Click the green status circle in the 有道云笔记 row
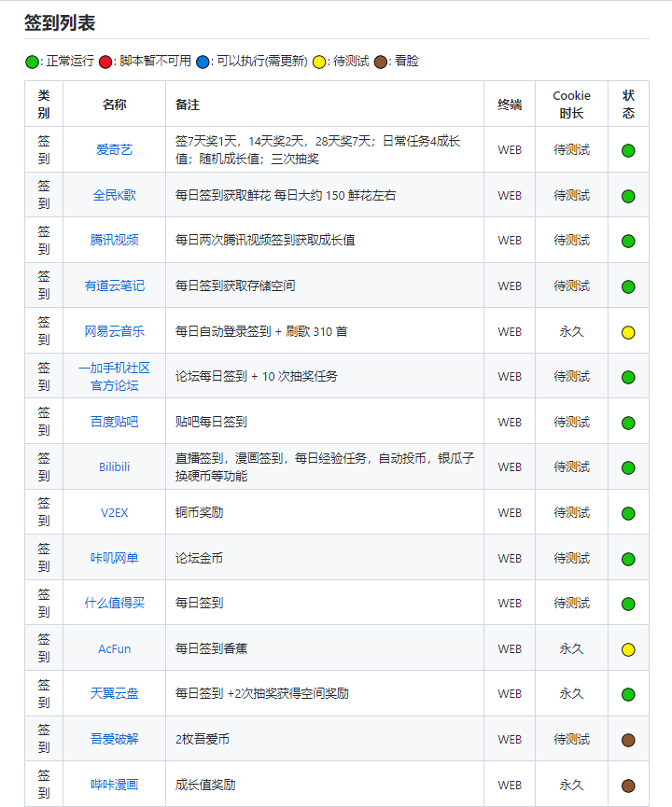This screenshot has width=672, height=807. (628, 286)
